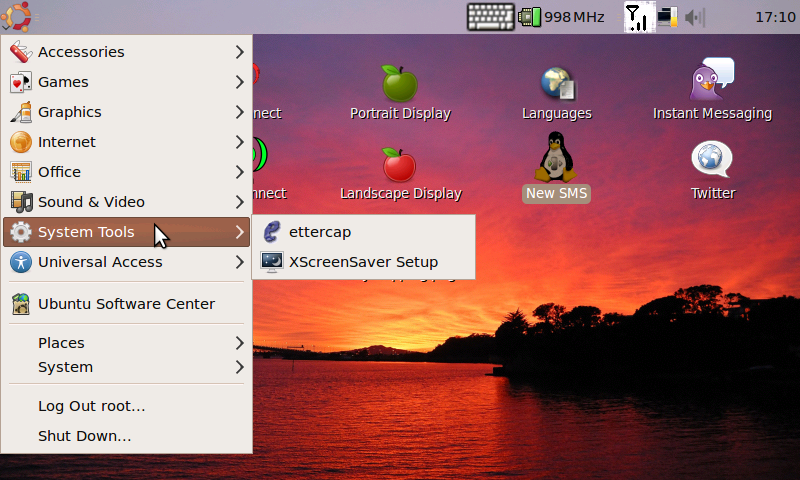Open XScreenSaver Setup from the submenu

click(362, 262)
